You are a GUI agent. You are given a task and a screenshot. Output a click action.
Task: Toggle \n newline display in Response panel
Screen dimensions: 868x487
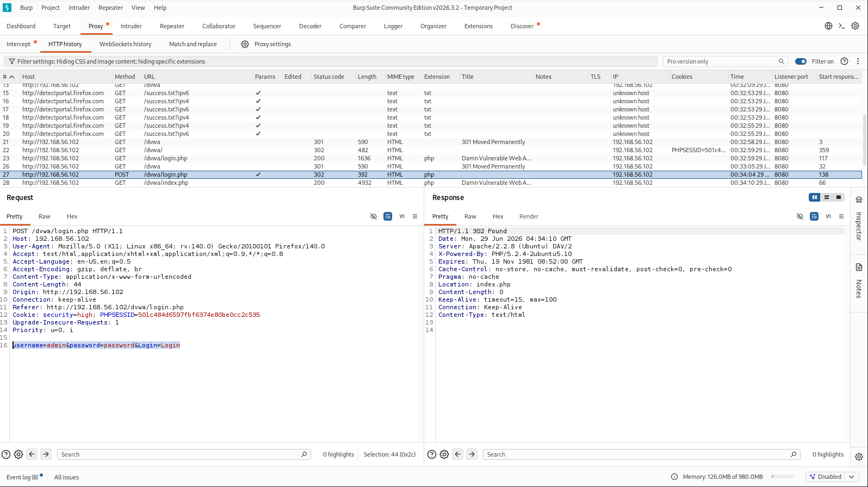click(x=828, y=216)
